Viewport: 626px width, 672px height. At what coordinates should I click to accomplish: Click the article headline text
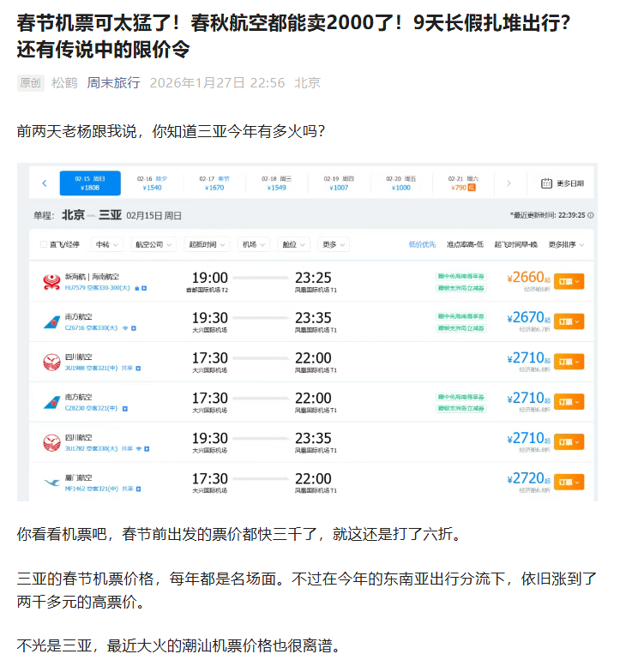click(293, 36)
